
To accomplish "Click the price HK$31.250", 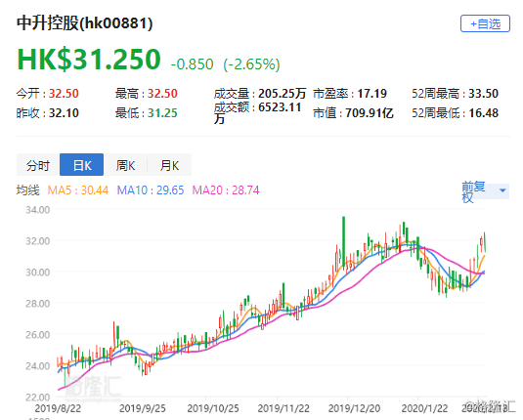I will (89, 60).
